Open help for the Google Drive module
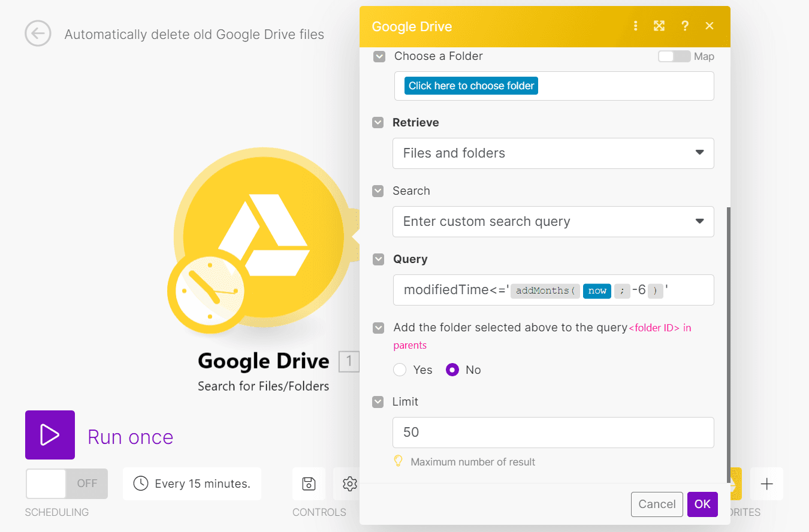Image resolution: width=809 pixels, height=532 pixels. click(685, 26)
